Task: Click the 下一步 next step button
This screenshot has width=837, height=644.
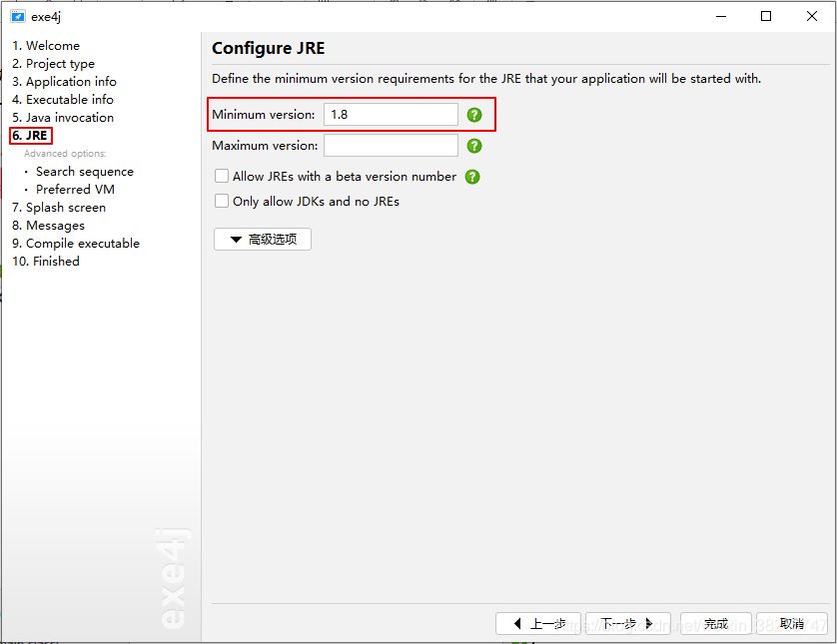Action: point(627,623)
